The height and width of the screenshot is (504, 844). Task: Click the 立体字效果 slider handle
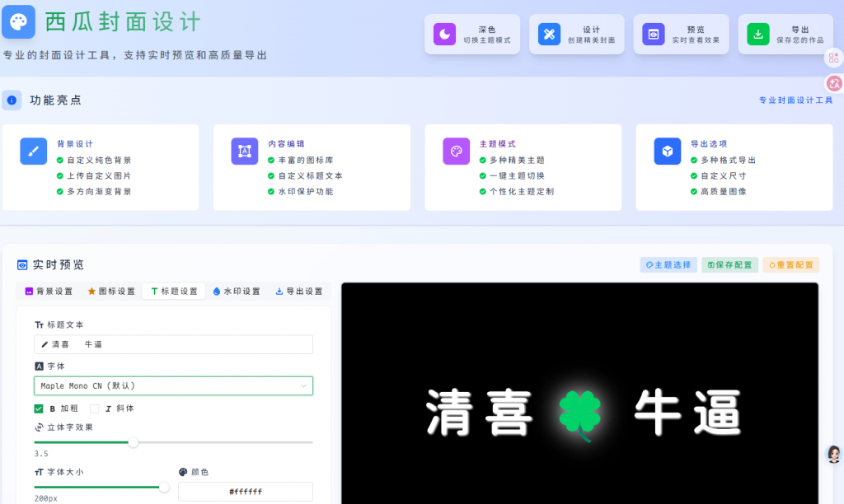click(x=134, y=442)
